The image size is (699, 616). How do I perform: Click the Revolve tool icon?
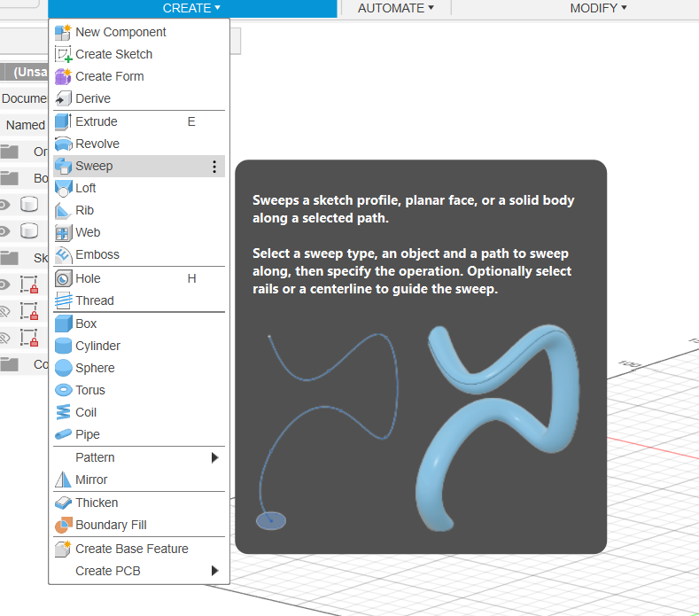[x=63, y=144]
